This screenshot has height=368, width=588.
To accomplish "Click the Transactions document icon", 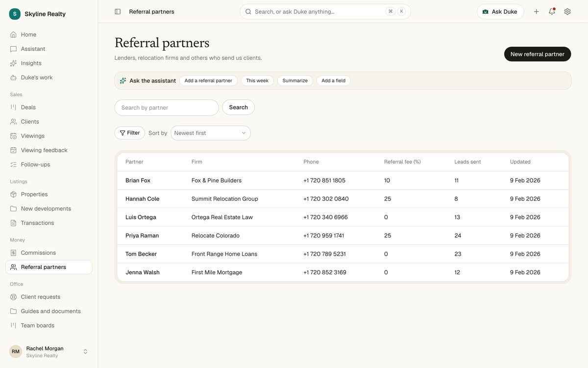I will [x=13, y=223].
